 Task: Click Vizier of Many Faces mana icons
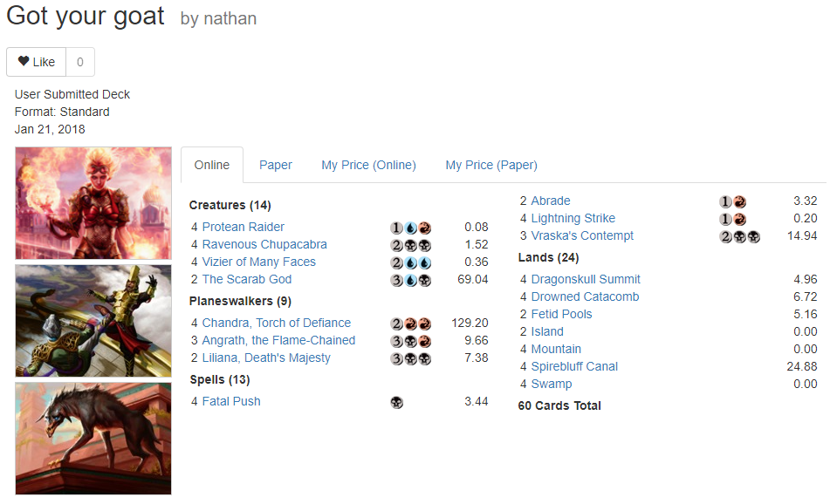coord(411,262)
